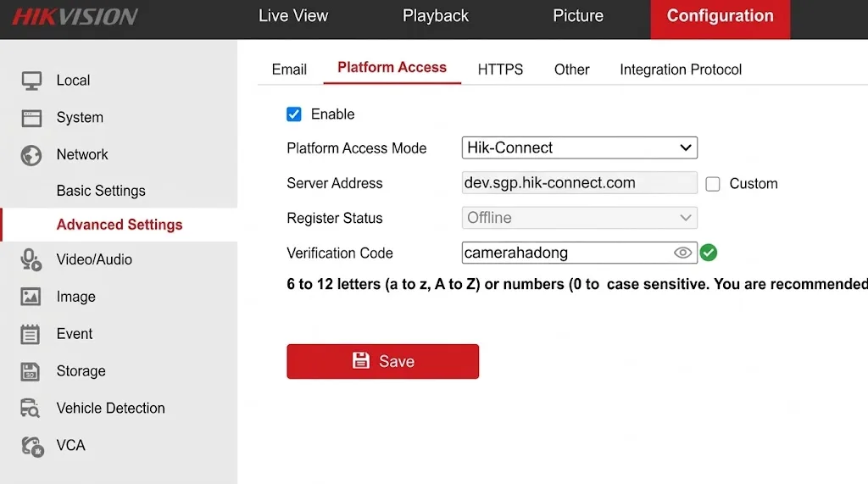The width and height of the screenshot is (868, 484).
Task: Click the Platform Access Mode label
Action: tap(357, 148)
